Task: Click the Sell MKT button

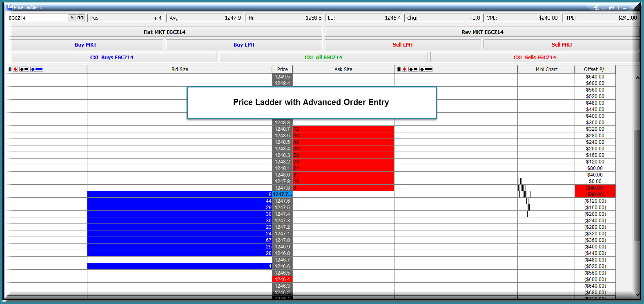Action: [x=562, y=45]
